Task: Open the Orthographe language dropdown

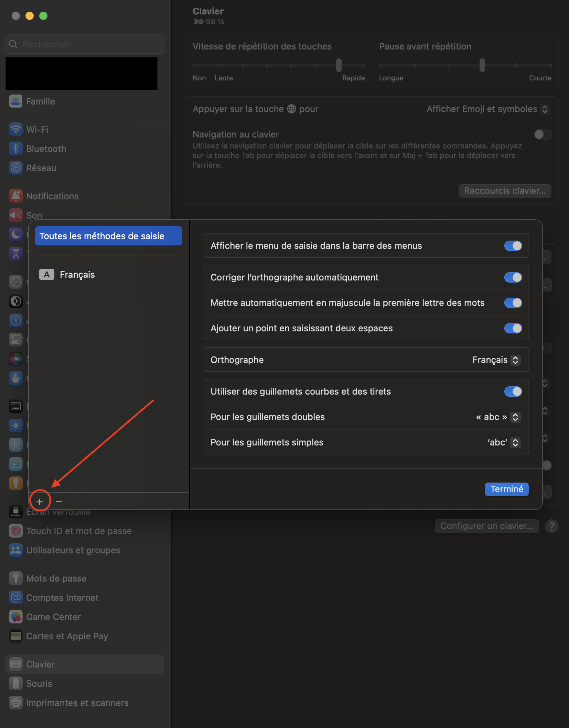Action: click(496, 360)
